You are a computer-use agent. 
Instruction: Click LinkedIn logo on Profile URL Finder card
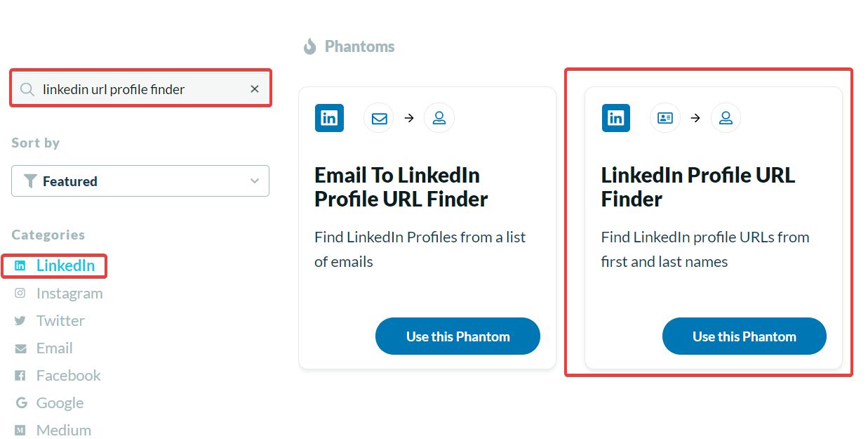tap(616, 118)
